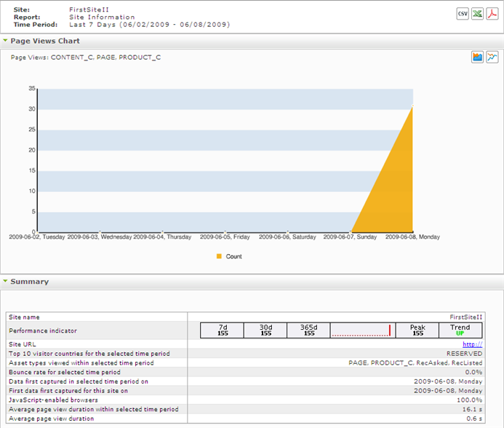Click the '0.6 s' duration value
Image resolution: width=504 pixels, height=428 pixels.
coord(474,419)
